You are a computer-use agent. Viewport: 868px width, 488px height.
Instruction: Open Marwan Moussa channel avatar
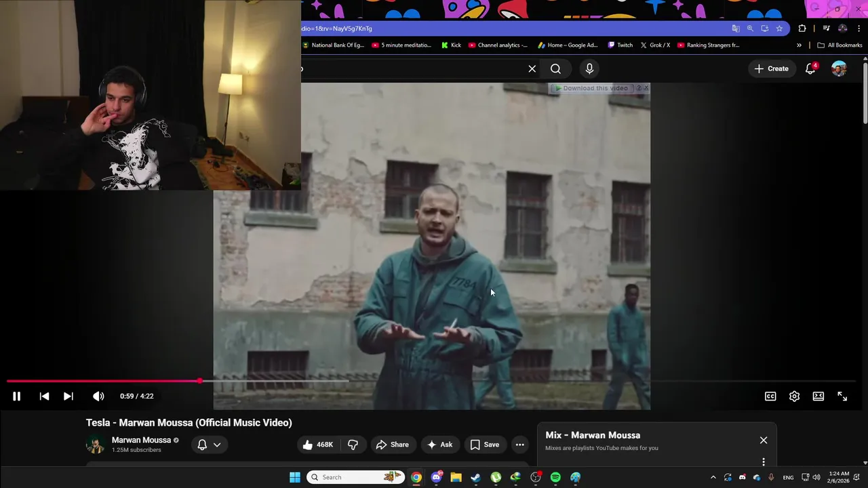pyautogui.click(x=96, y=445)
